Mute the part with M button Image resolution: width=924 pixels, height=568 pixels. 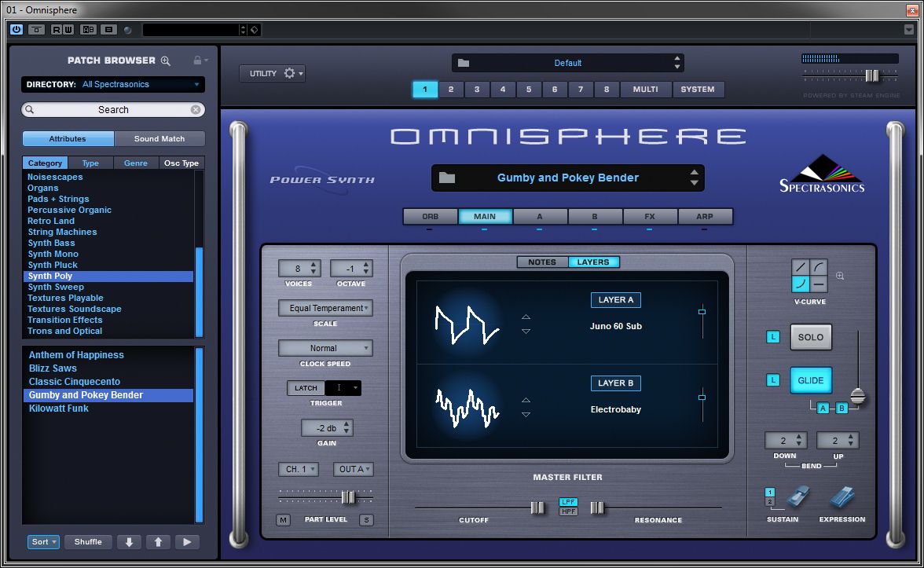(284, 520)
